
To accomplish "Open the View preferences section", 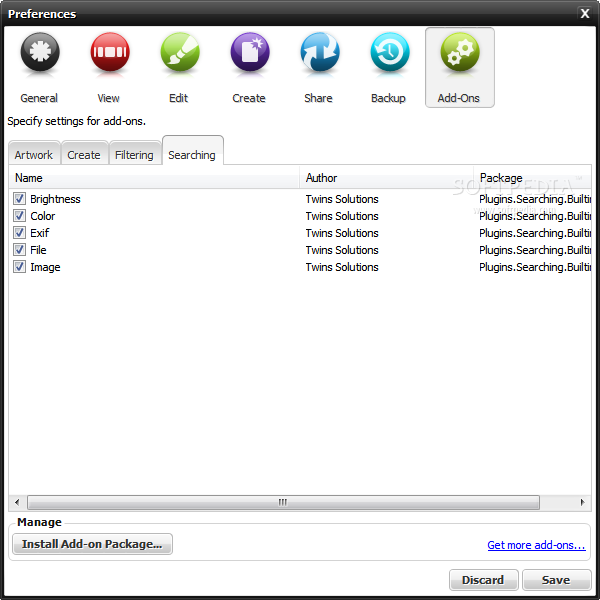I will tap(109, 68).
